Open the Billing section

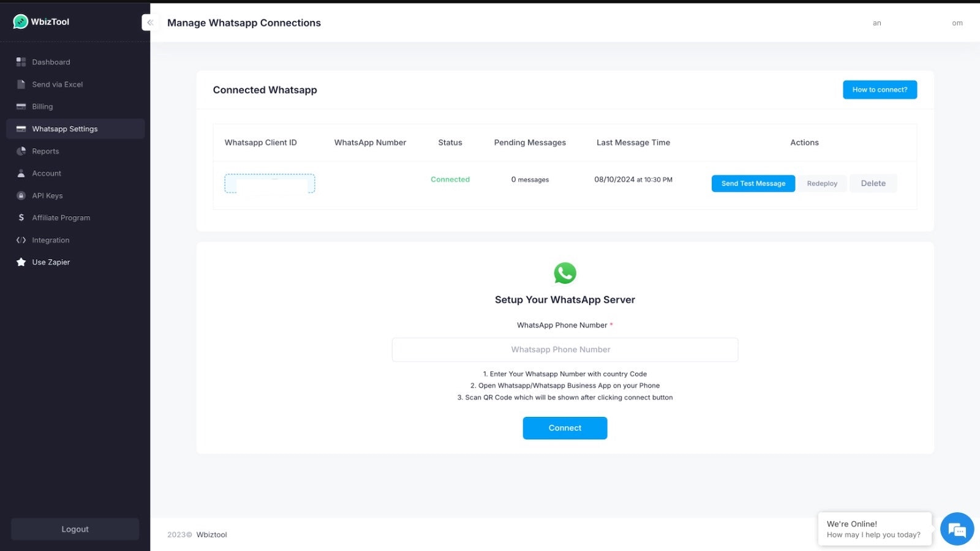pyautogui.click(x=43, y=106)
